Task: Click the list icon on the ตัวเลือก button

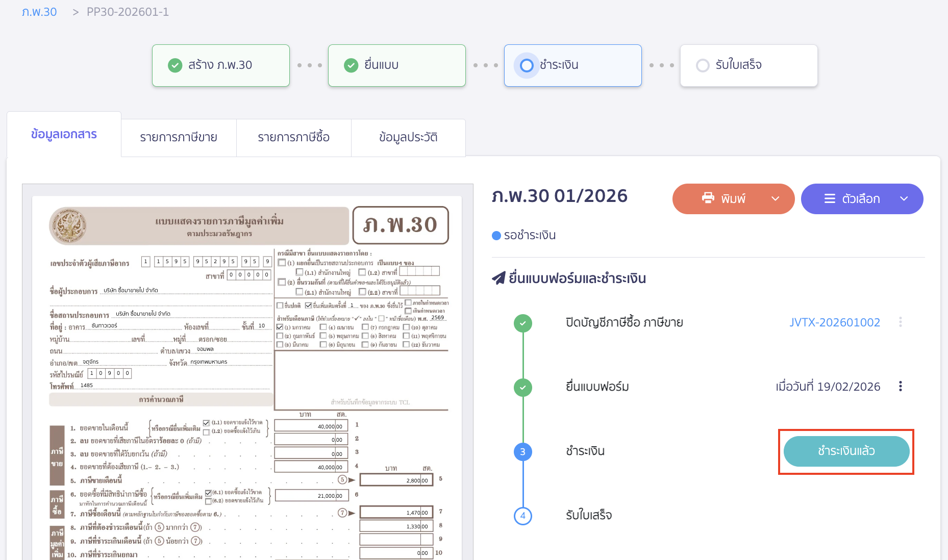Action: (831, 198)
